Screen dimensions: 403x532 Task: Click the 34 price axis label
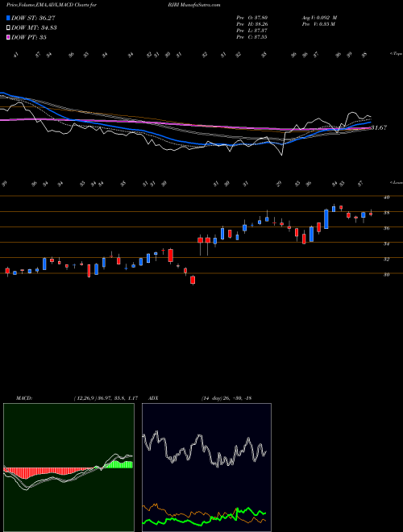pos(386,243)
